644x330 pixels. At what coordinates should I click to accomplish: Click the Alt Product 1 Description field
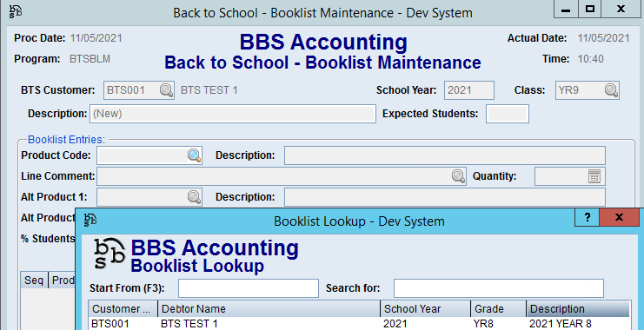[x=445, y=197]
